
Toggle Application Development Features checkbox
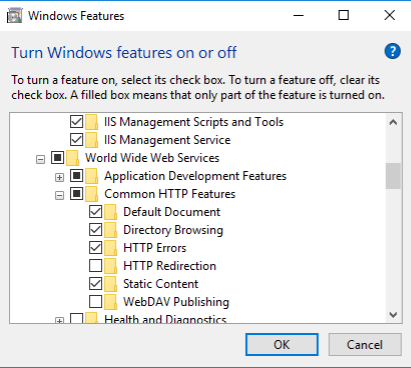76,176
